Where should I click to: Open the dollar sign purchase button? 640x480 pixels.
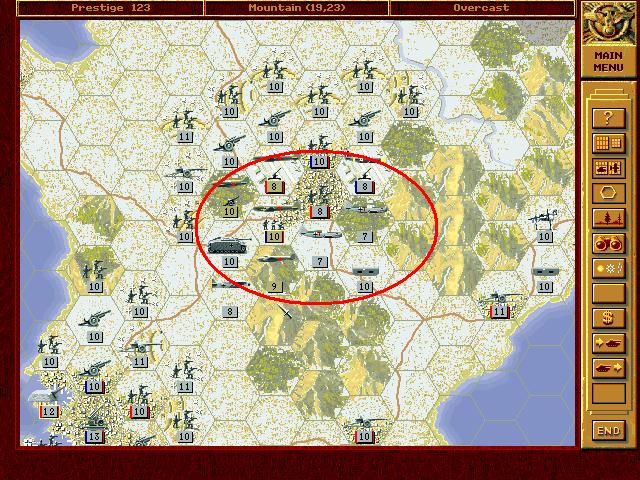609,318
